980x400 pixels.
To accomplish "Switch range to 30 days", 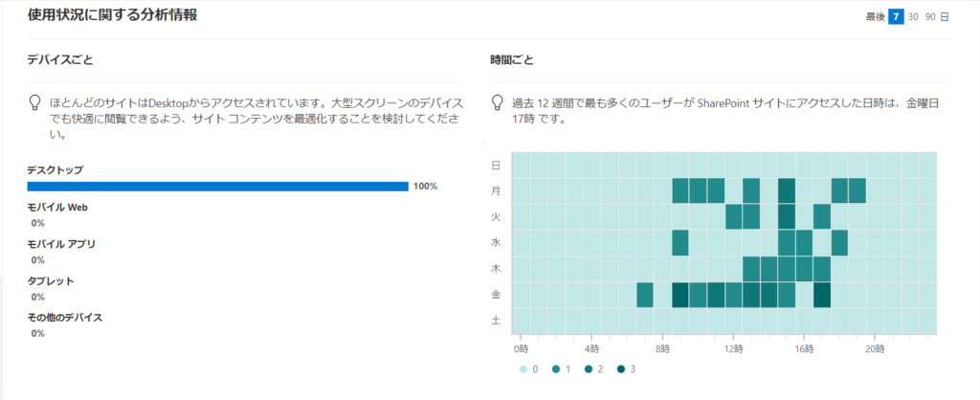I will point(913,17).
